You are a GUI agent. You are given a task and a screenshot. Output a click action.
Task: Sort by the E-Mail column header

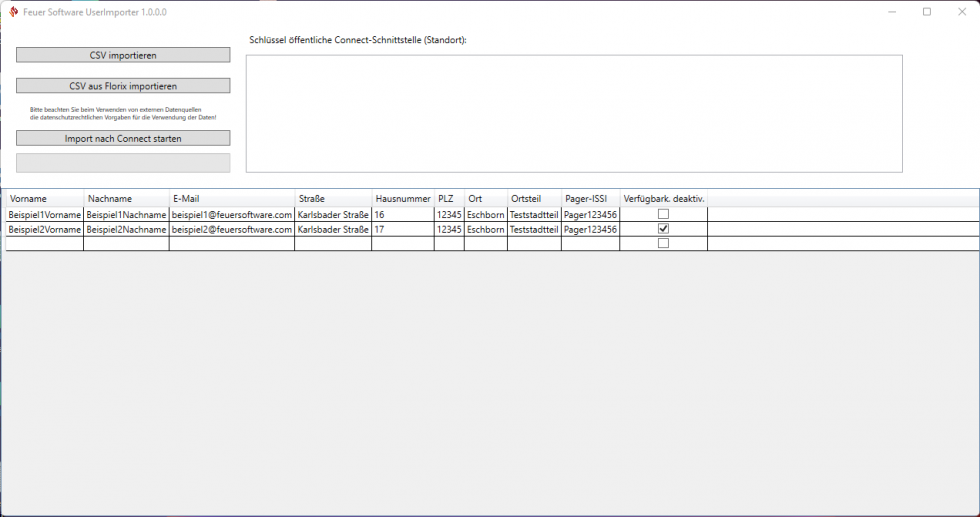pyautogui.click(x=232, y=199)
